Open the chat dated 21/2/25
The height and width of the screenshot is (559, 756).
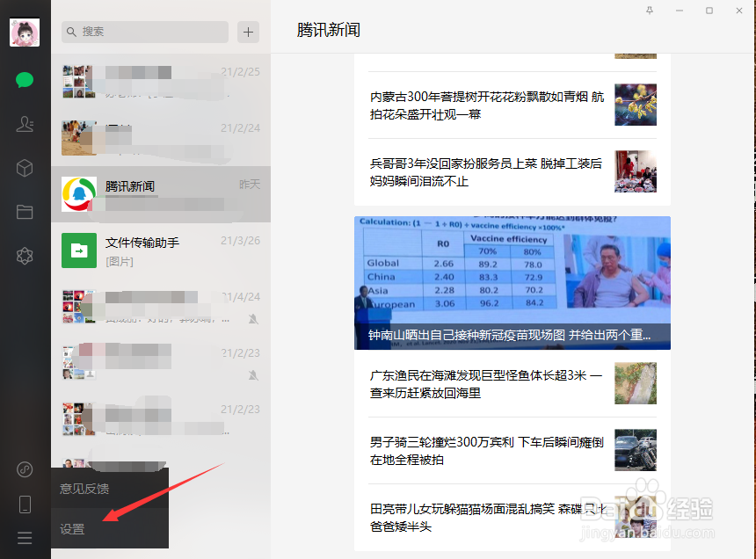[x=161, y=82]
